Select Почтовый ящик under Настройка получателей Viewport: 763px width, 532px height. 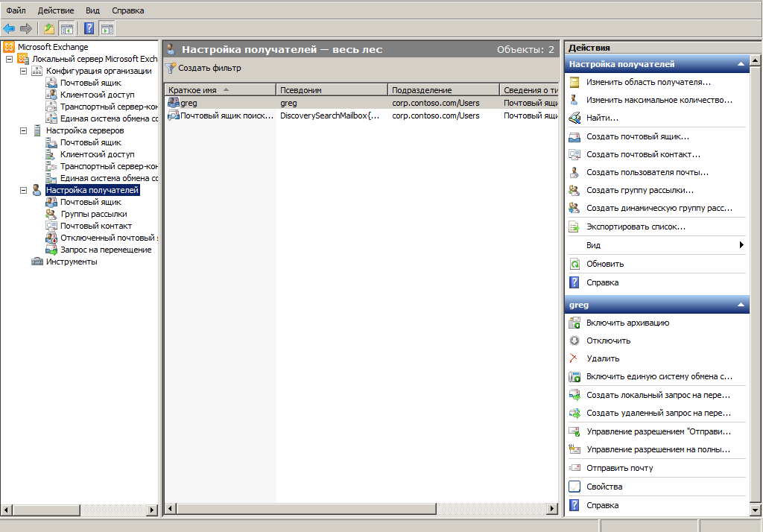click(x=90, y=202)
